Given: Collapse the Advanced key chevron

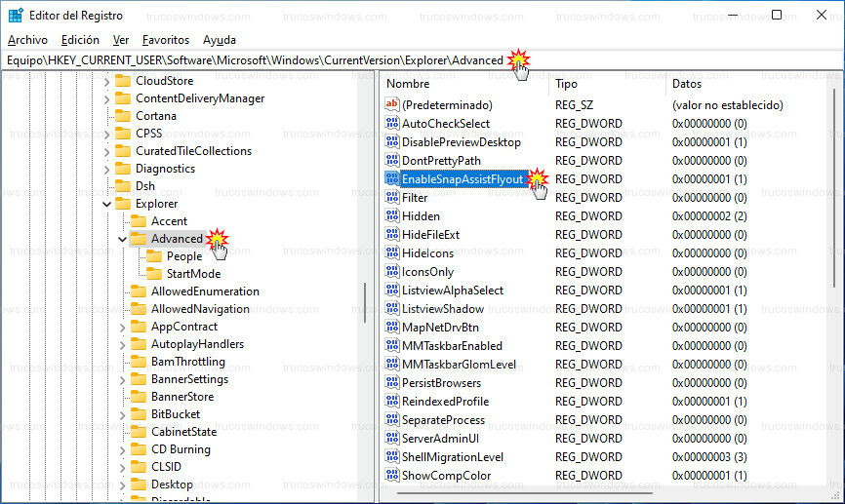Looking at the screenshot, I should coord(122,239).
